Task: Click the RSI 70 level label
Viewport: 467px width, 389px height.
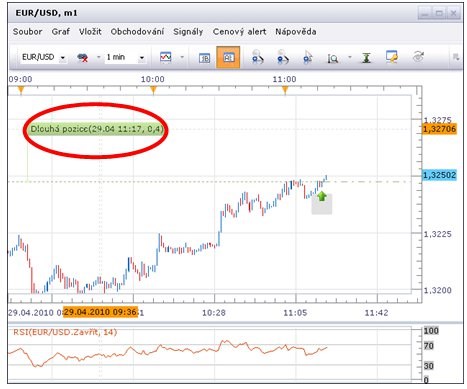Action: 429,346
